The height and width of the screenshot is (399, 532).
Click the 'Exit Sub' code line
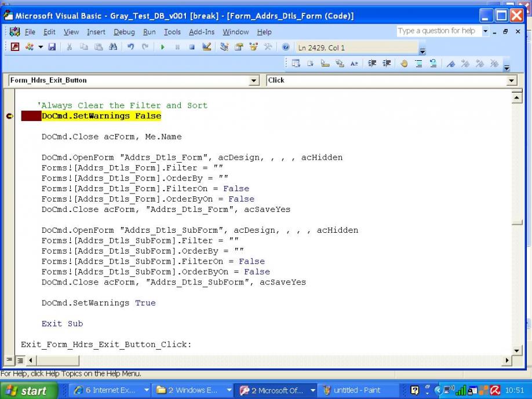click(62, 324)
